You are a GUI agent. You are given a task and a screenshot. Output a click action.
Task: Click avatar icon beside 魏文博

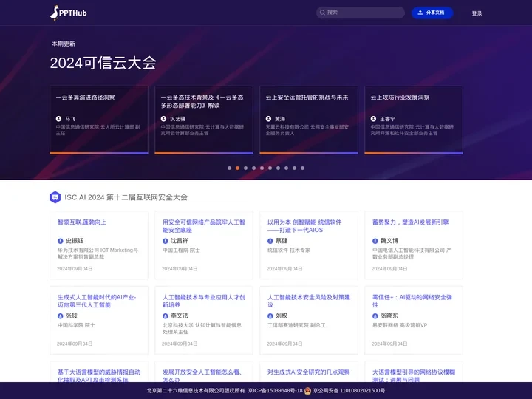375,241
